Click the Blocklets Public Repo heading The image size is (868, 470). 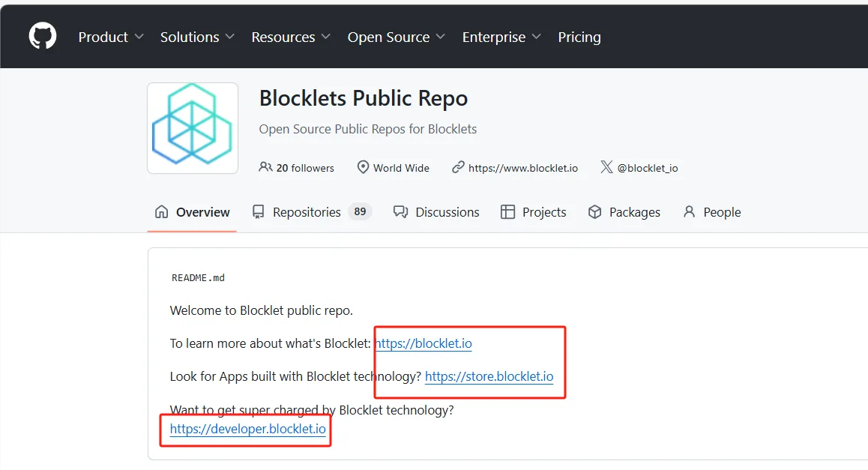click(363, 98)
